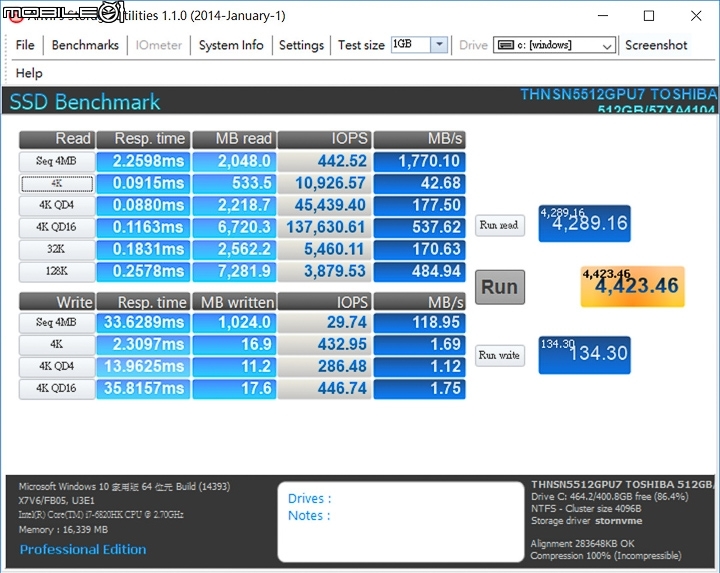This screenshot has width=720, height=573.
Task: Toggle the write 4K QD4 test button
Action: (x=57, y=366)
